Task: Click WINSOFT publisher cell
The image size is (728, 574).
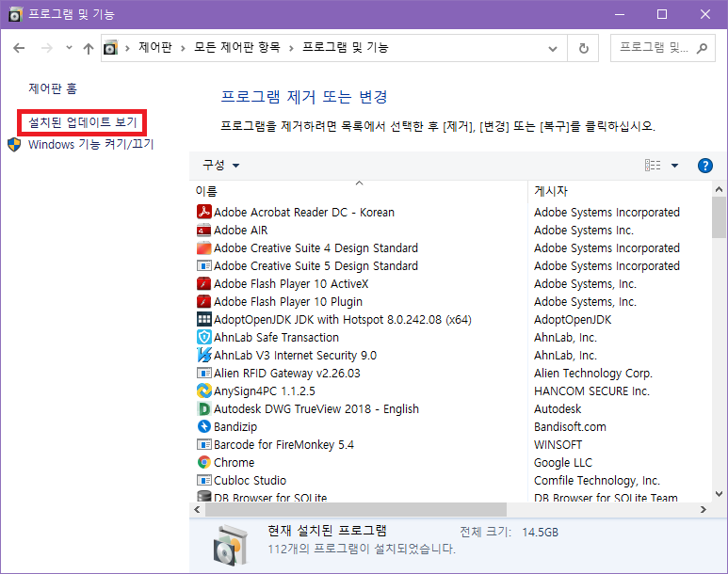Action: (558, 444)
